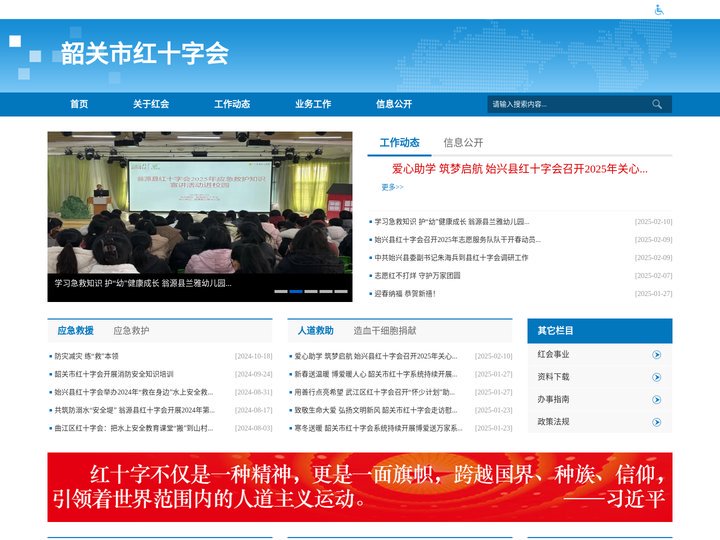Open article 迎春纳福 恭贺新禧
The height and width of the screenshot is (540, 720).
(405, 293)
